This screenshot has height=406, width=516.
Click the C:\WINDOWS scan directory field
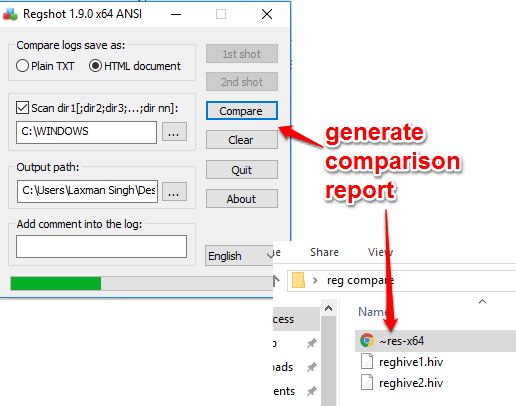(x=86, y=132)
